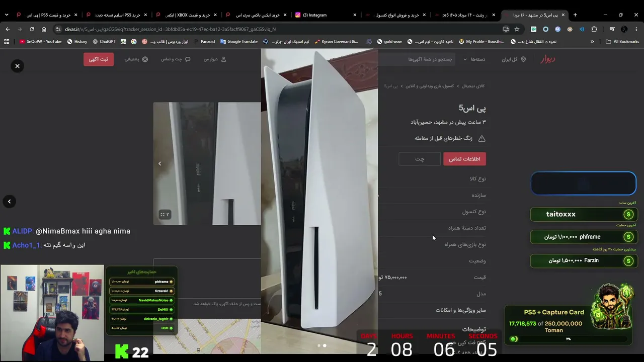Image resolution: width=644 pixels, height=362 pixels.
Task: Open the browser Home page icon
Action: coord(44,29)
